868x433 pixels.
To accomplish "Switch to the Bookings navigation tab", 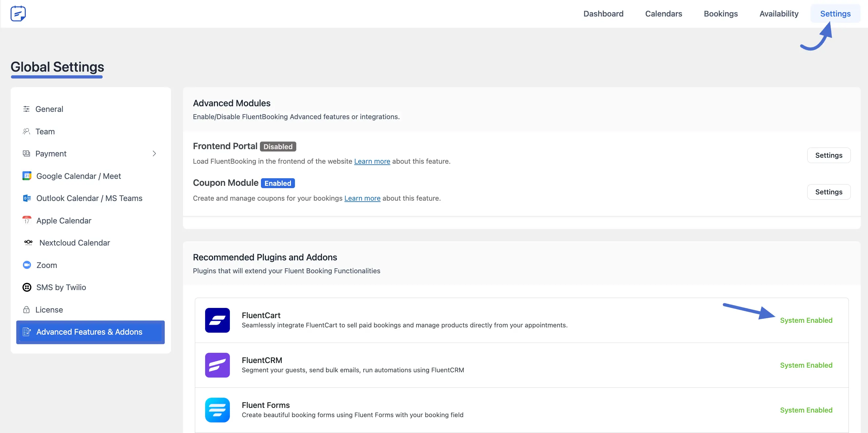I will click(x=721, y=14).
